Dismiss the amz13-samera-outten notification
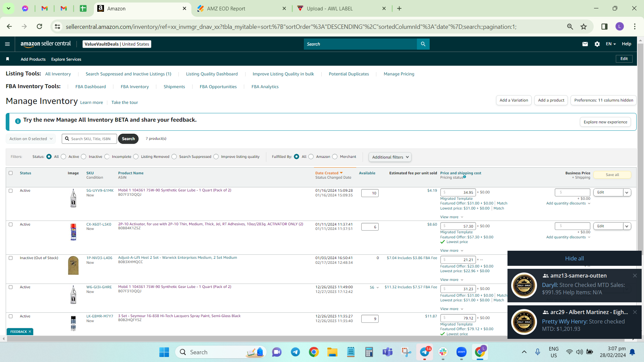 tap(635, 276)
